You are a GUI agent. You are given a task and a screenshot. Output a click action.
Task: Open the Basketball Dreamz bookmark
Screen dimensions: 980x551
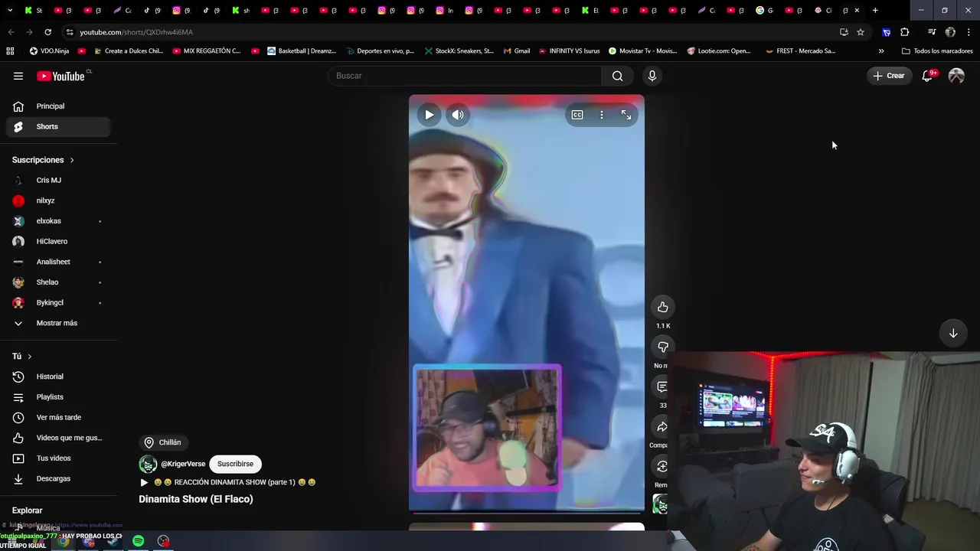click(302, 51)
